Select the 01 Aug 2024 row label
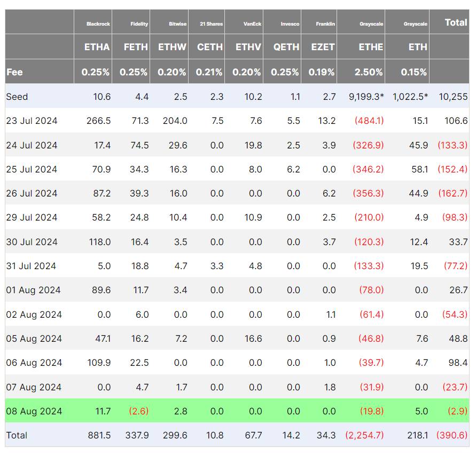Viewport: 476px width, 455px height. tap(34, 290)
